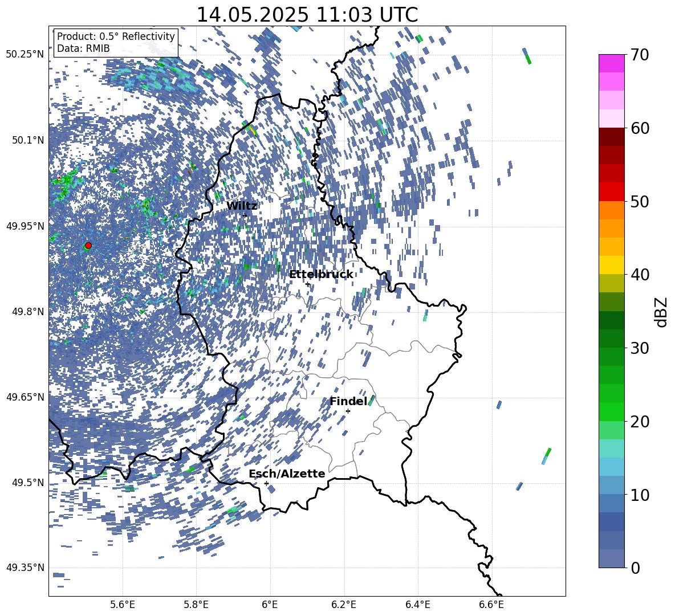Click the 6.4°E longitude label
The image size is (675, 616).
click(x=417, y=605)
